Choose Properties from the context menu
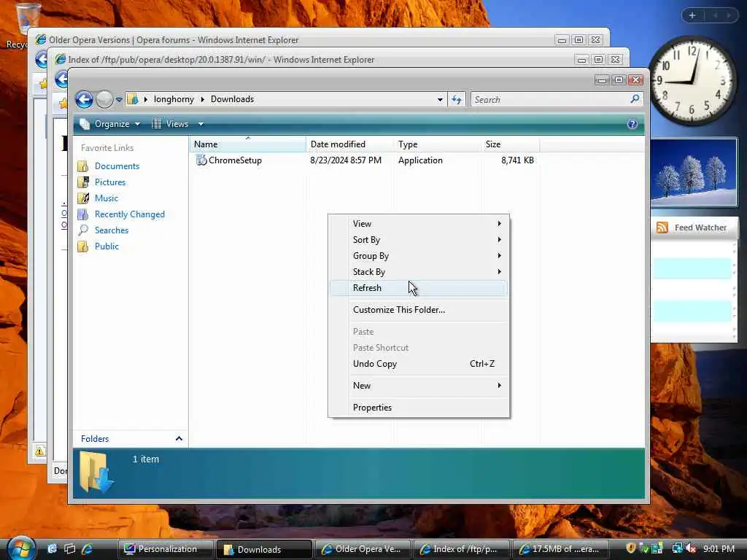This screenshot has width=747, height=560. 418,408
